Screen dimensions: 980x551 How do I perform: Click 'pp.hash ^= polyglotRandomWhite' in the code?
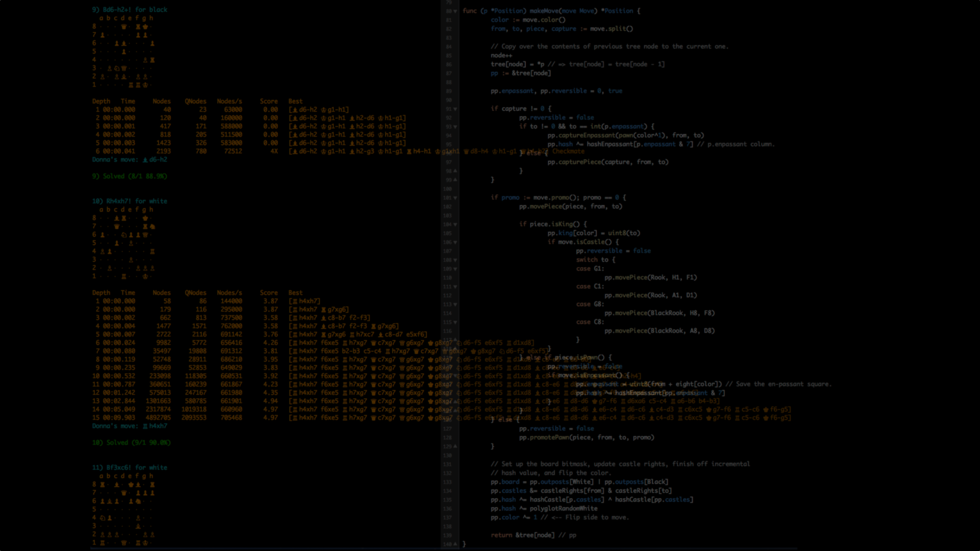point(544,509)
